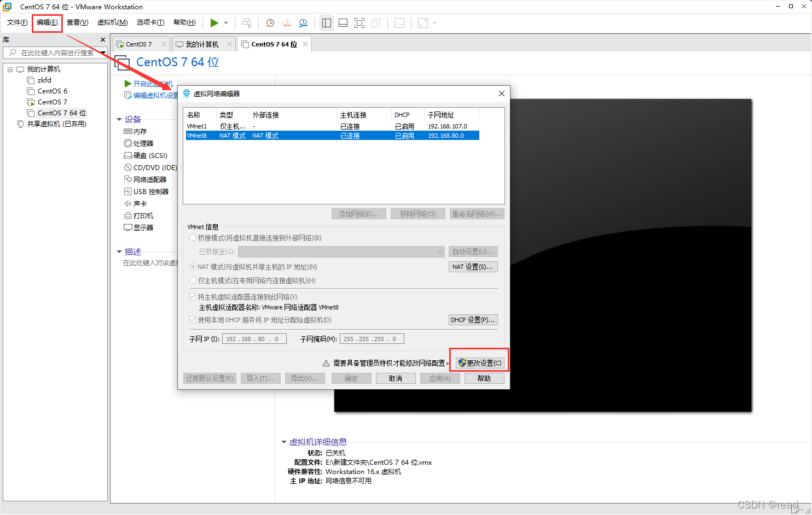Click the green power on toolbar icon
Image resolution: width=812 pixels, height=515 pixels.
(214, 23)
